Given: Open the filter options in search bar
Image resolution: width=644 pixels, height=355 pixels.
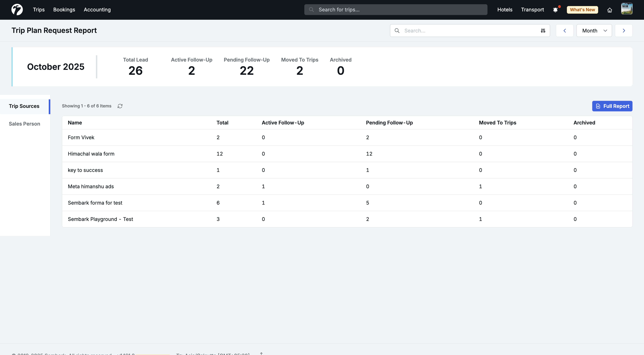Looking at the screenshot, I should pos(543,31).
